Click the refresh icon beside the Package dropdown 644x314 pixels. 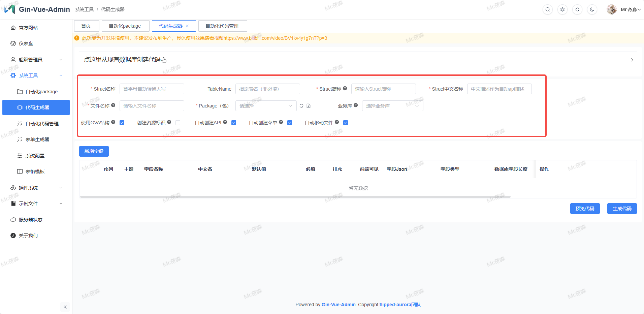point(301,106)
